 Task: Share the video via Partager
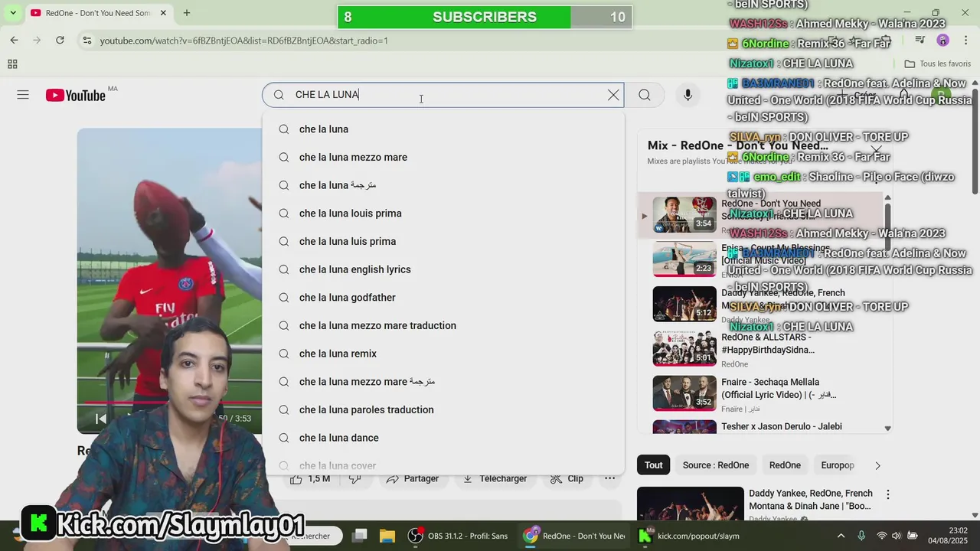click(413, 479)
